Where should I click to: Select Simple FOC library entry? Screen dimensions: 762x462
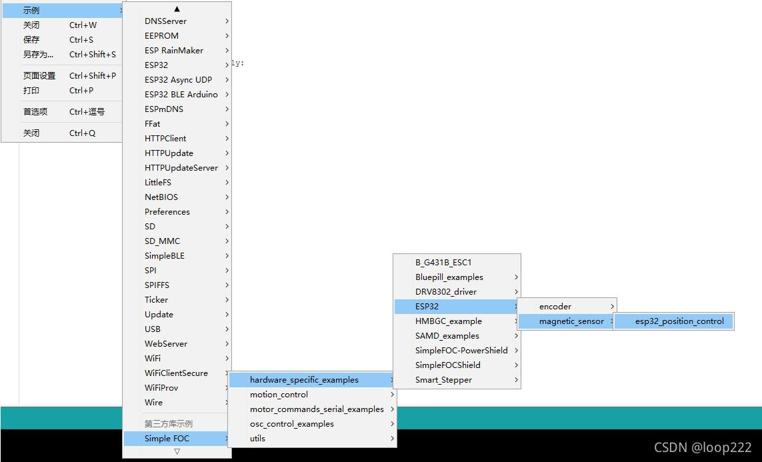pyautogui.click(x=177, y=438)
